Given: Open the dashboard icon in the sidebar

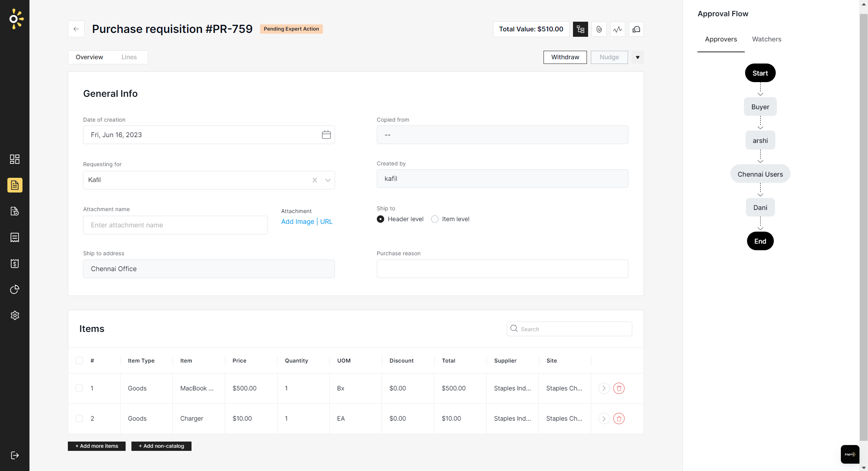Looking at the screenshot, I should click(15, 159).
